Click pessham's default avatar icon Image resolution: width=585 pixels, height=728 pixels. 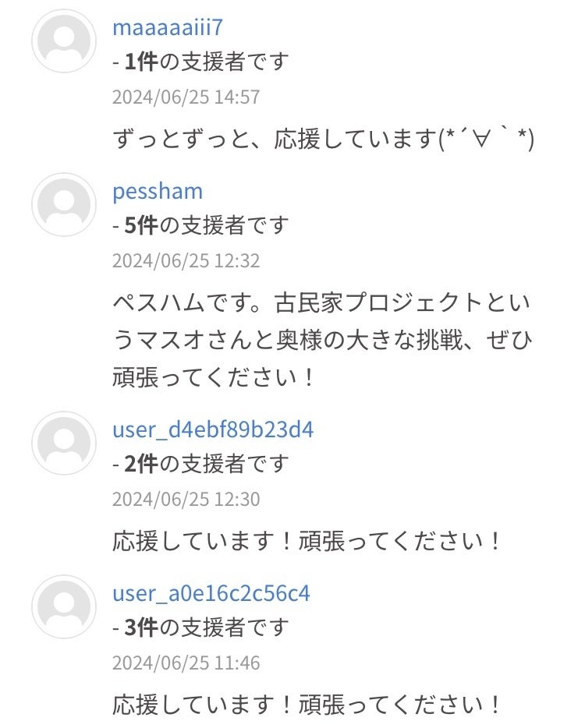[x=63, y=204]
